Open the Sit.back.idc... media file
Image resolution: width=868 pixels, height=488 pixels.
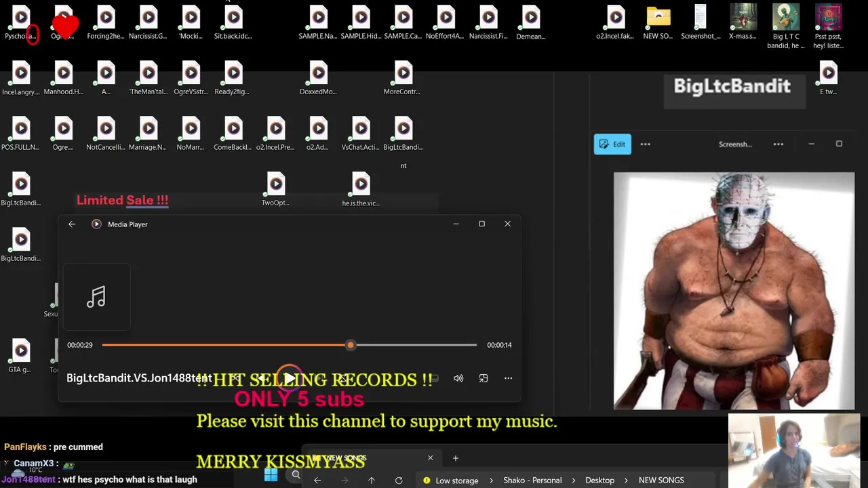tap(233, 23)
